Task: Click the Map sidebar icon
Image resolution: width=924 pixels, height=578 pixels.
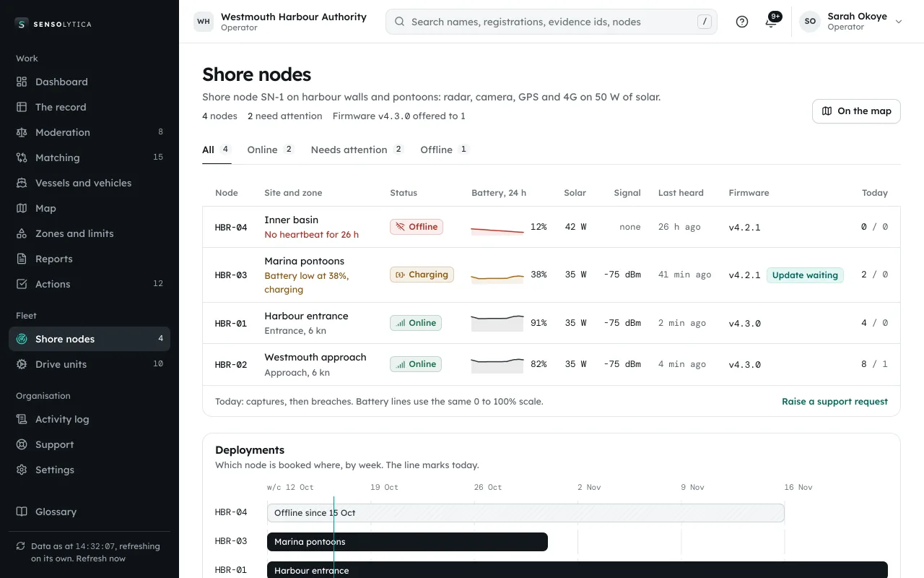Action: [x=22, y=208]
